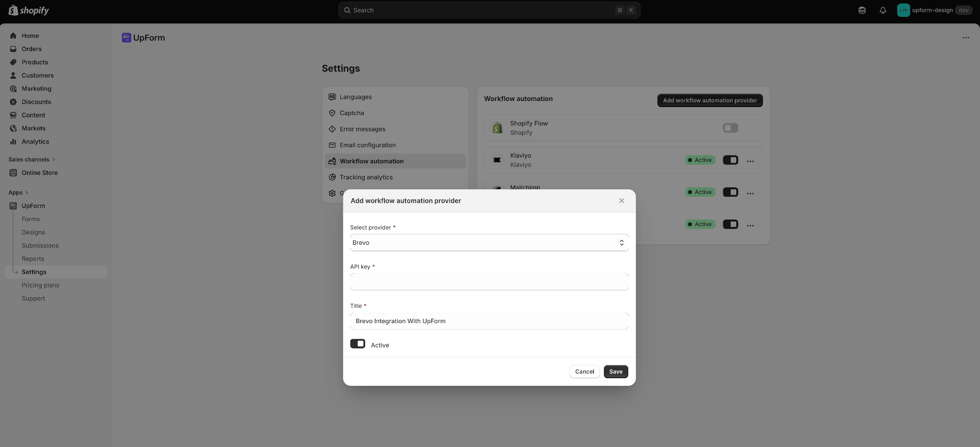Screen dimensions: 980x447
Task: Click the dev badge next to store name
Action: (x=964, y=10)
